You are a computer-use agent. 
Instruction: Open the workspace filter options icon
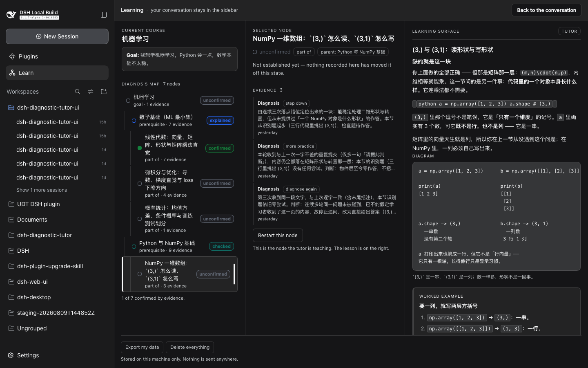(91, 92)
